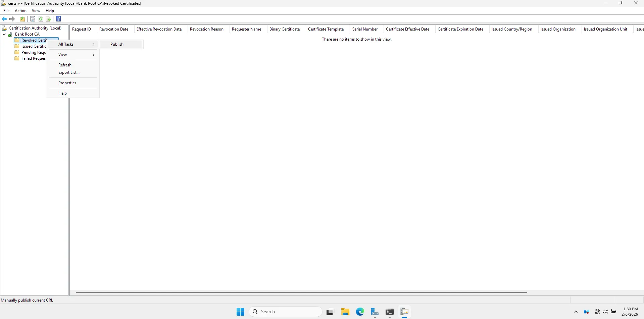This screenshot has width=644, height=319.
Task: Click the Windows Start button
Action: [240, 311]
